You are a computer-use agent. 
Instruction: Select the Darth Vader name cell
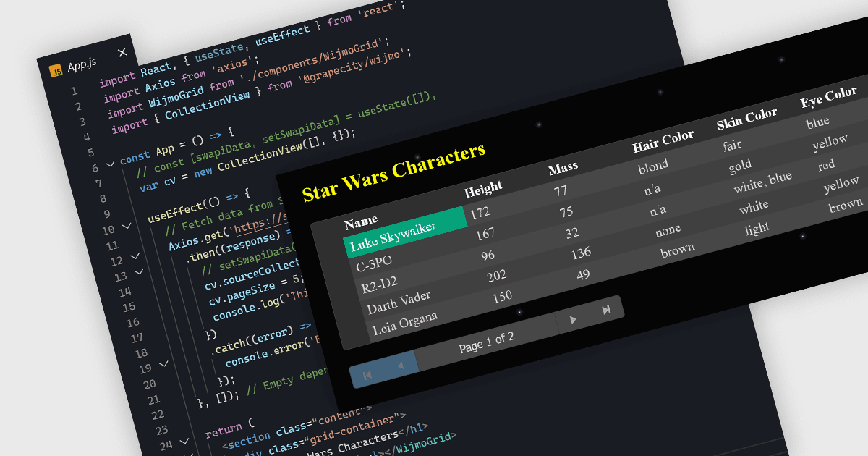pos(399,302)
